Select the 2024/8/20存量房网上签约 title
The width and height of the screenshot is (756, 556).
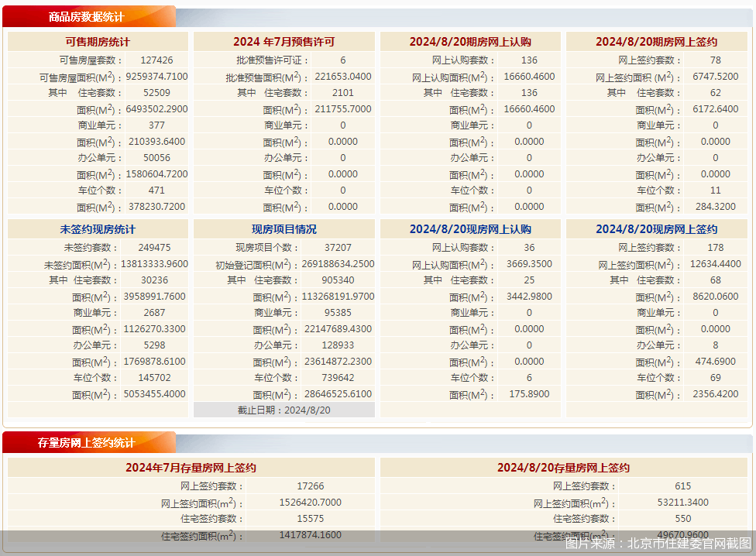[564, 468]
